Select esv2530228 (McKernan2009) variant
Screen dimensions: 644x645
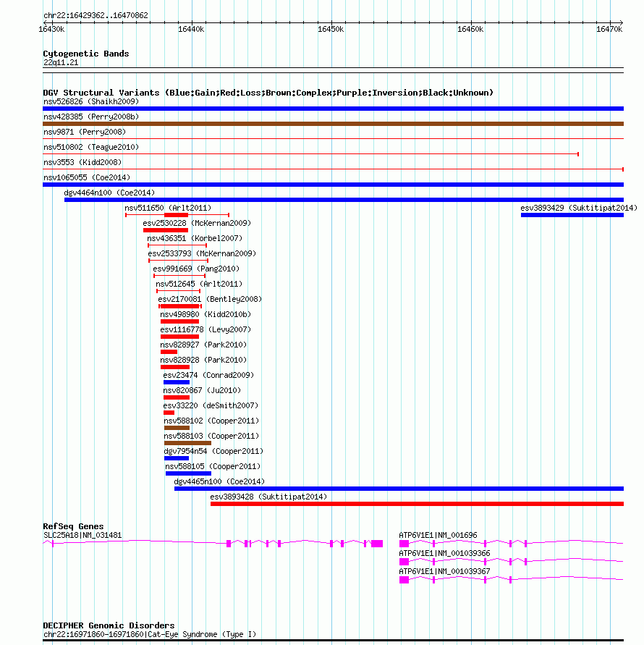(197, 224)
